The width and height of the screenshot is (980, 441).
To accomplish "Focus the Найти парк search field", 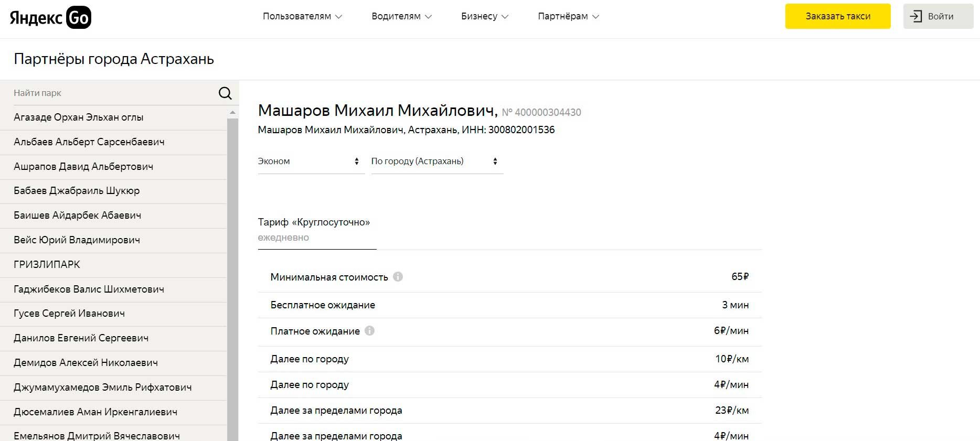I will [113, 93].
